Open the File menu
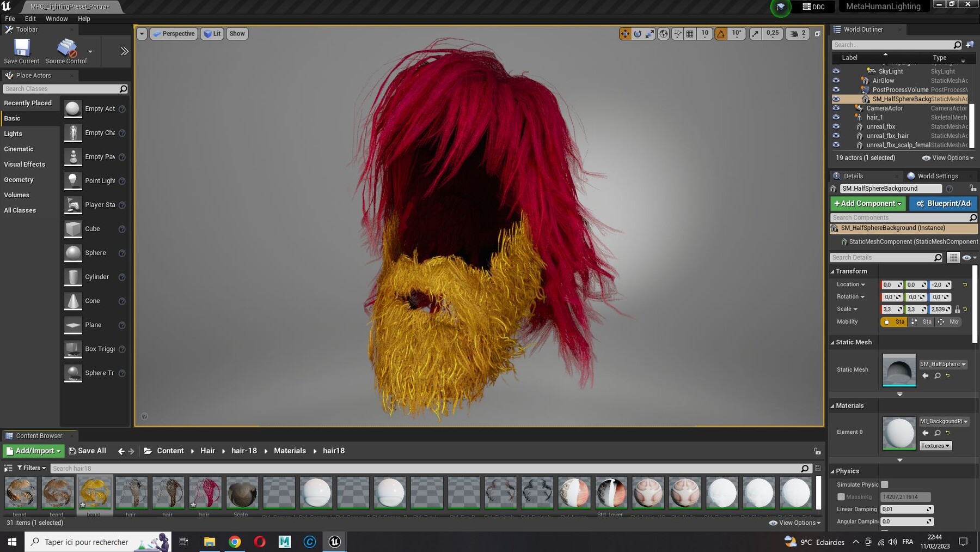This screenshot has width=980, height=552. [10, 19]
